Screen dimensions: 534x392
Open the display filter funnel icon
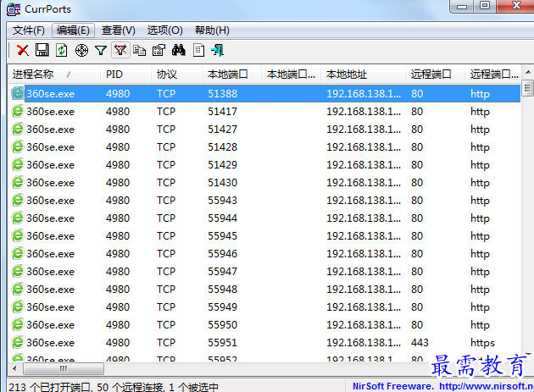(x=101, y=50)
